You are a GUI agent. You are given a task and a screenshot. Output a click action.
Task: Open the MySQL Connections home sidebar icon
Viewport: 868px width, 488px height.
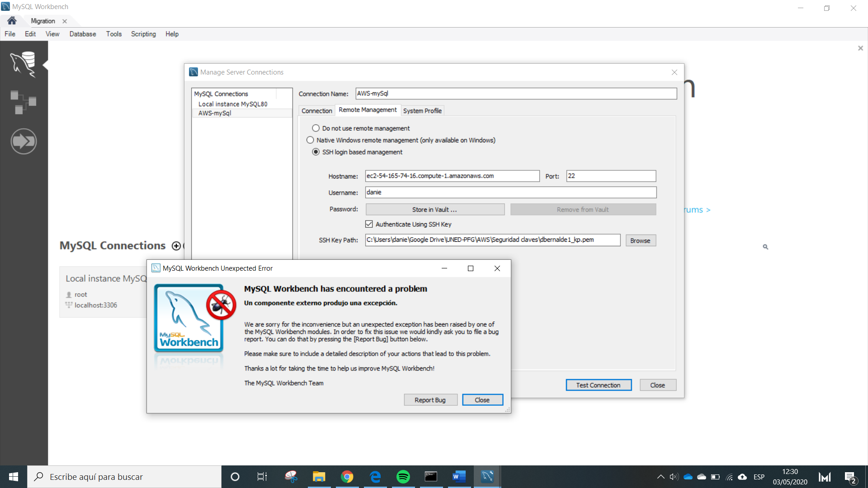point(24,65)
